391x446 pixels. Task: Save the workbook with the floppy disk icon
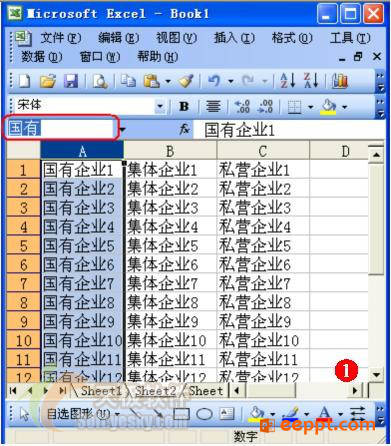click(71, 81)
